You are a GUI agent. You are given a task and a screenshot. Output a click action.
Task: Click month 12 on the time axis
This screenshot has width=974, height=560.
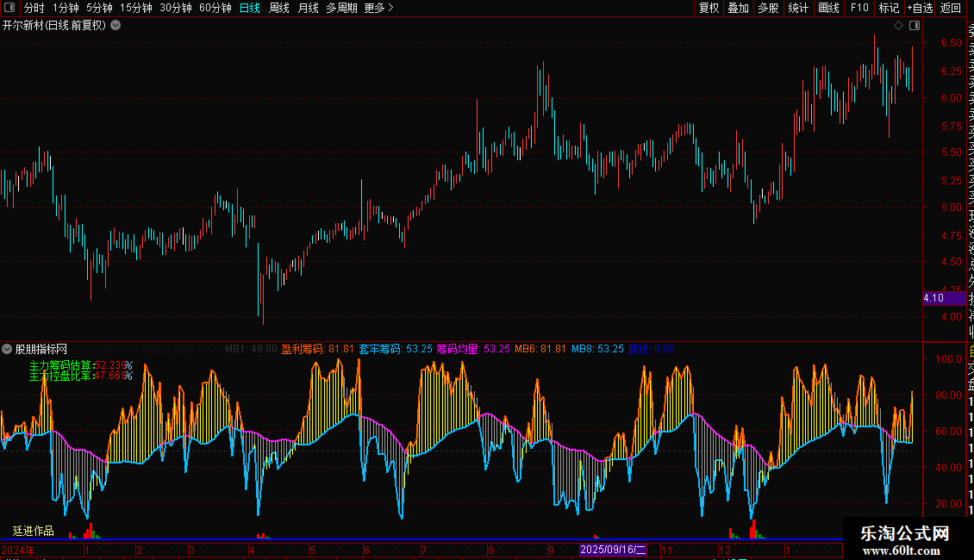tap(725, 550)
